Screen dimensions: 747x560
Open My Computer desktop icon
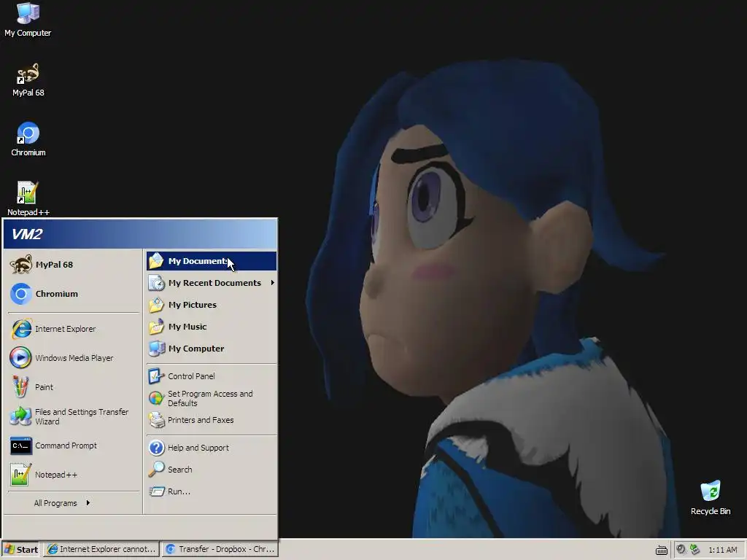tap(28, 19)
